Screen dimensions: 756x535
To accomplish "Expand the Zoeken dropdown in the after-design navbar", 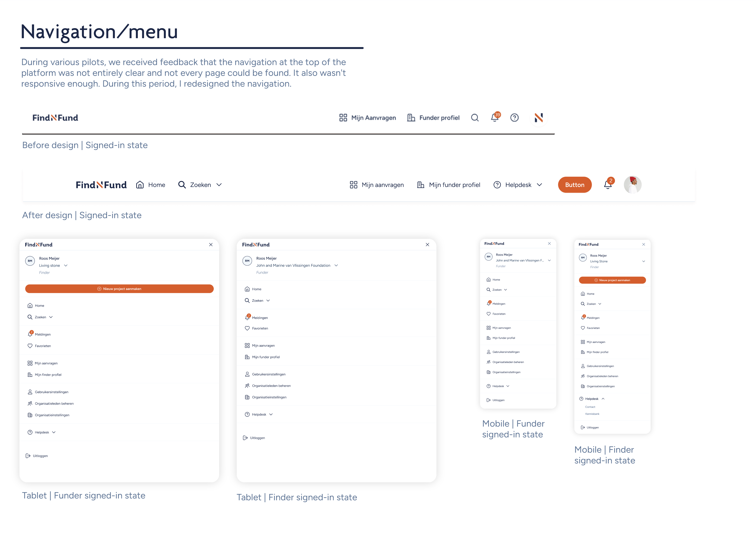I will 219,185.
